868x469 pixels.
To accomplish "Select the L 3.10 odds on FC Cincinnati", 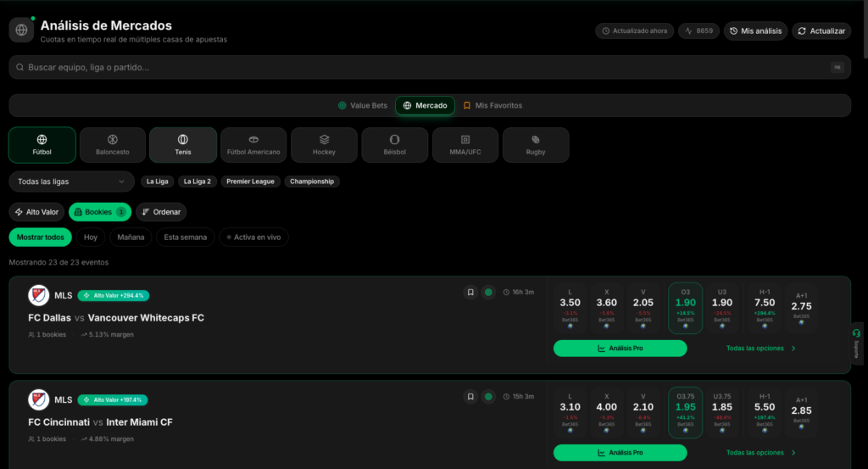I will [x=570, y=412].
